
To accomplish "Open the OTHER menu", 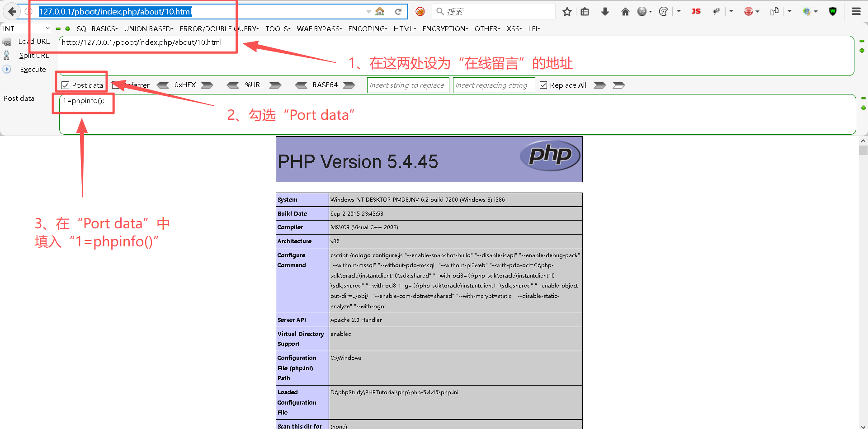I will (487, 29).
